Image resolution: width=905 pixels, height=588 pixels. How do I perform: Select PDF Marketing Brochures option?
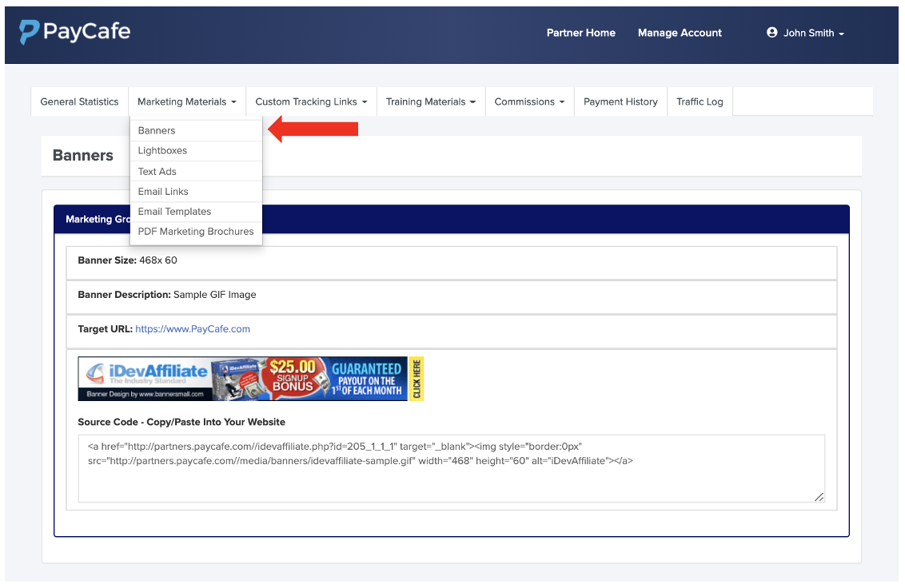point(196,232)
